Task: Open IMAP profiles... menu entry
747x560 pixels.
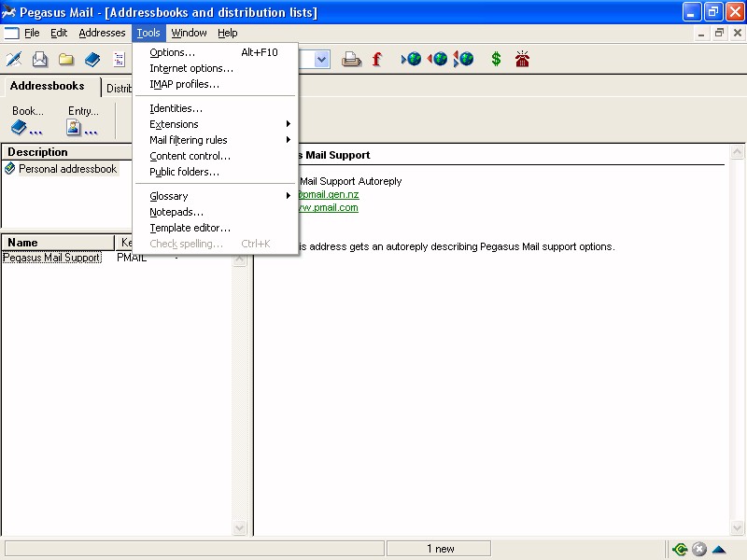Action: point(216,84)
